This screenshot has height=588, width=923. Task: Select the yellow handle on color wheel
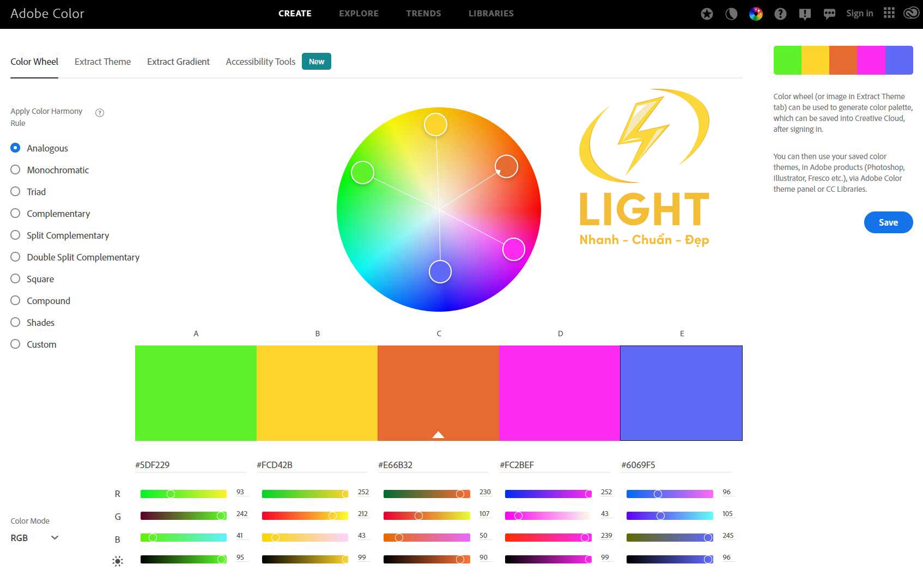coord(436,125)
